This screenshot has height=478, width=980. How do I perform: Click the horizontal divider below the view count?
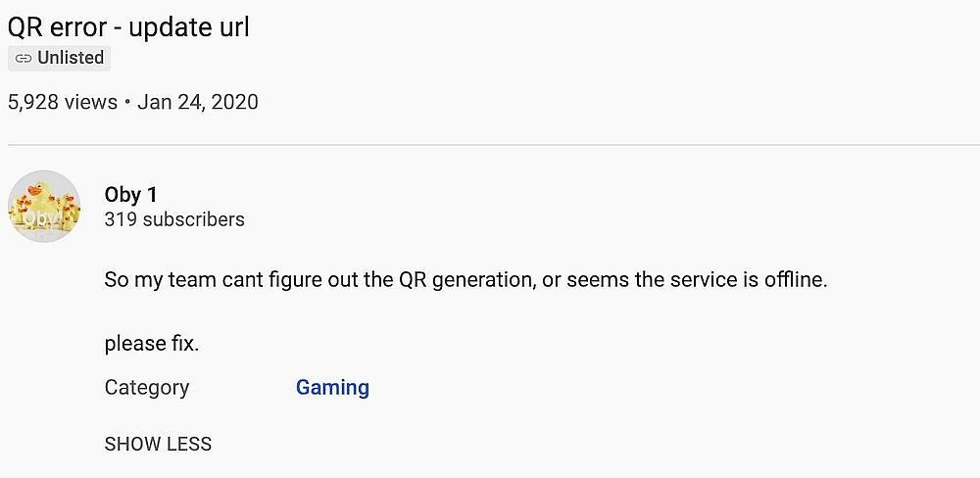490,145
